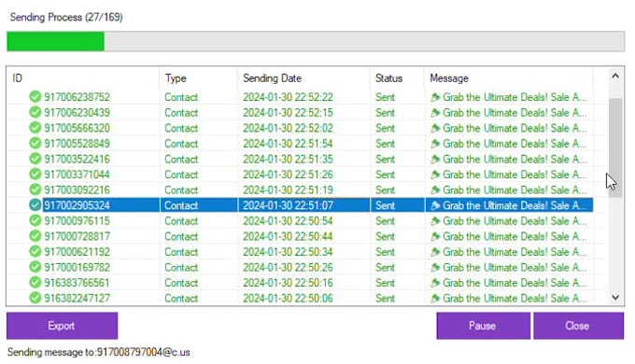This screenshot has height=364, width=635.
Task: Click sending date 2024-01-30 22:52:15
Action: (x=288, y=113)
